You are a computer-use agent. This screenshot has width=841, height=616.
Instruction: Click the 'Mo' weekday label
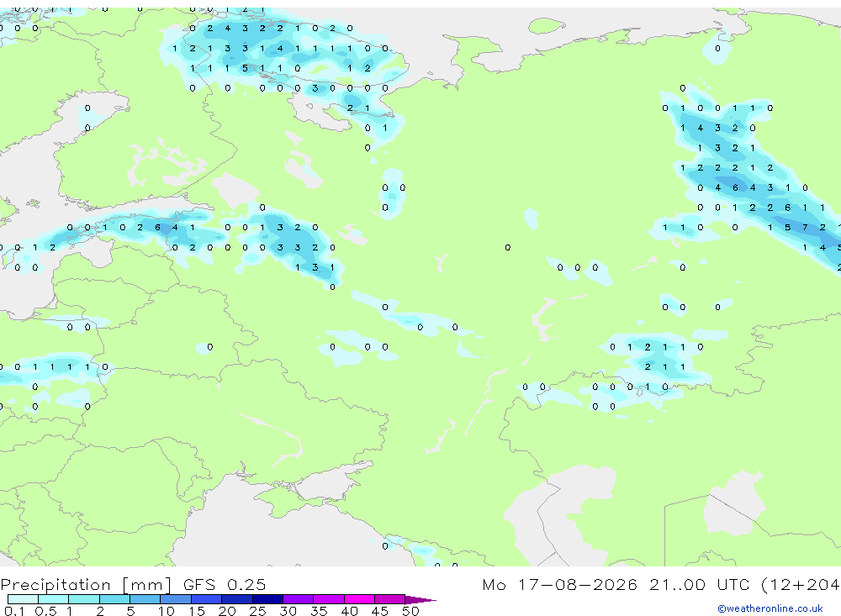[494, 584]
